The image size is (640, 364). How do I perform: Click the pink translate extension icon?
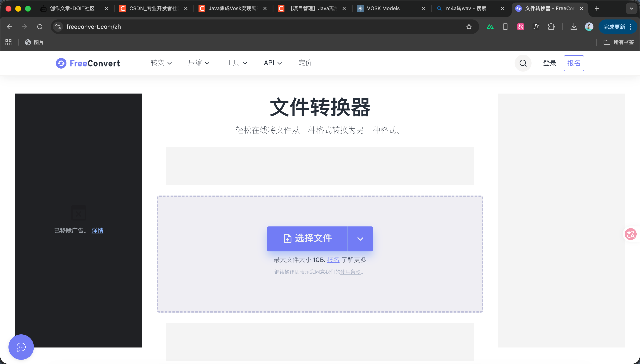click(x=520, y=26)
